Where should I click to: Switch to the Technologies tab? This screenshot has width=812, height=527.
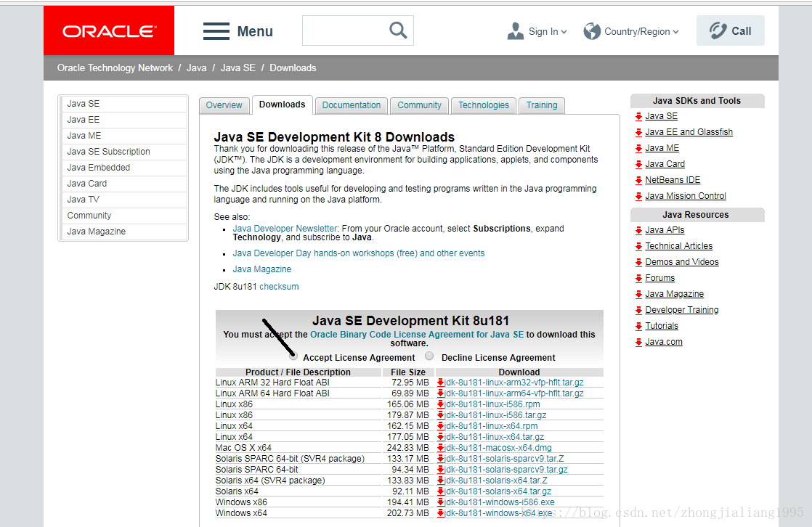coord(484,105)
